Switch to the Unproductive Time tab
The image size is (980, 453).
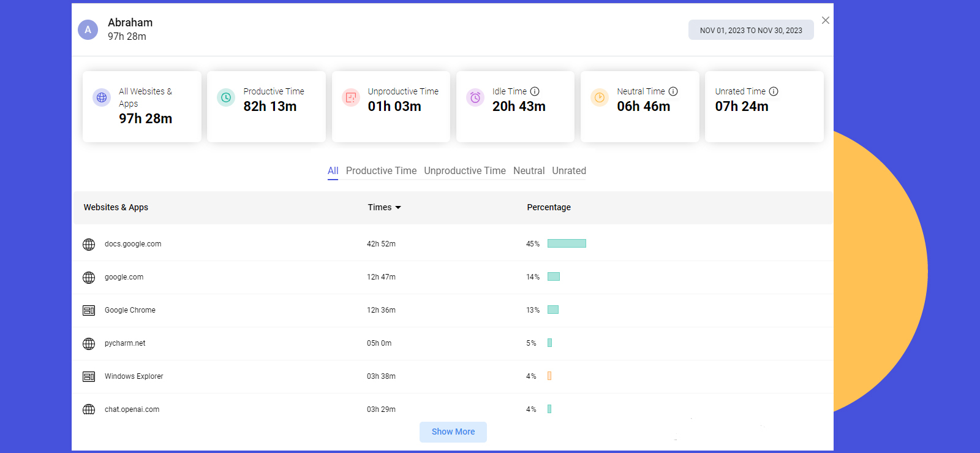click(465, 171)
